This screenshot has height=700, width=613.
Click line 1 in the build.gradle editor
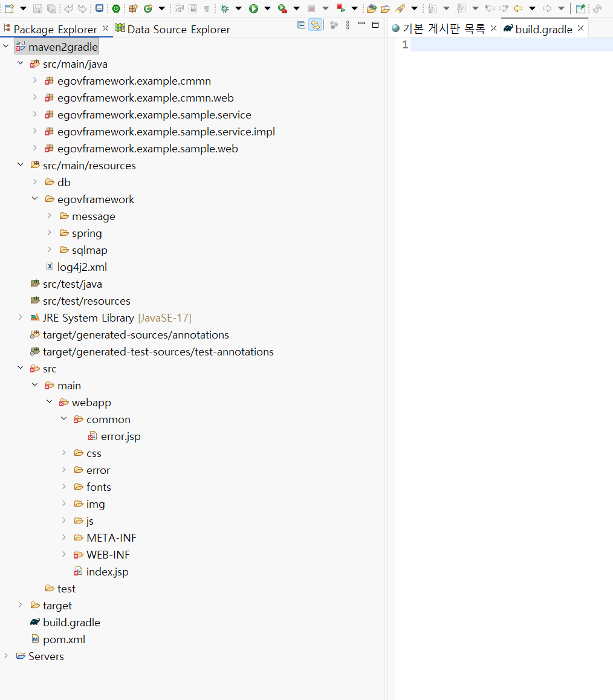click(x=508, y=44)
